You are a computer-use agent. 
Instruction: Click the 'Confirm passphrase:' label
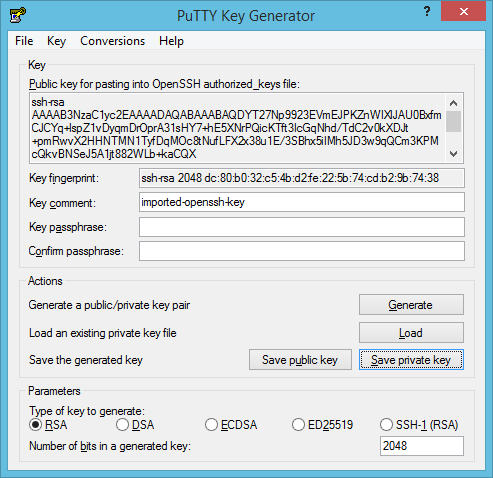click(76, 251)
